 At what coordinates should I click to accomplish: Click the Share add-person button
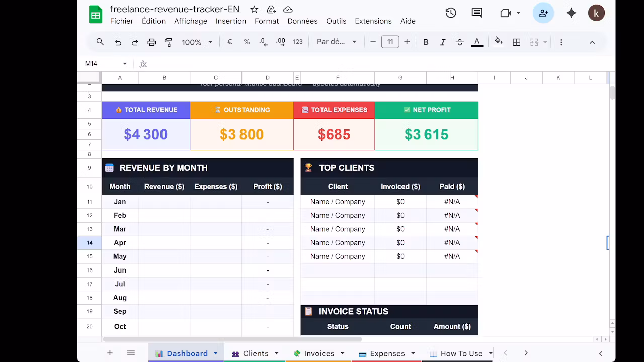click(x=543, y=13)
